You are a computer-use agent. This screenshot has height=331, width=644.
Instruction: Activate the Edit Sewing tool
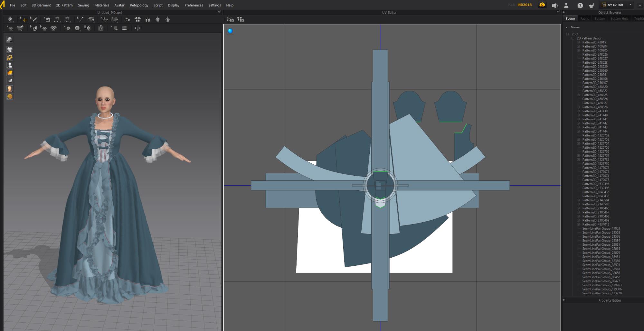coord(47,20)
